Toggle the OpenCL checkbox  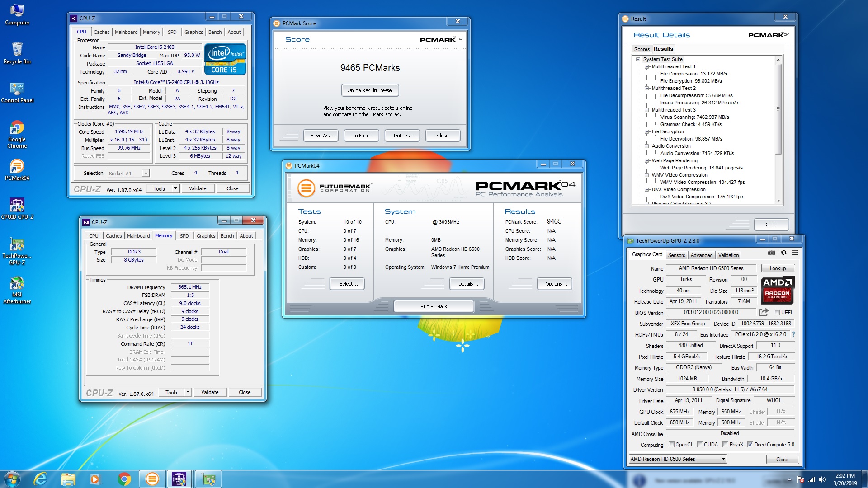pos(671,445)
